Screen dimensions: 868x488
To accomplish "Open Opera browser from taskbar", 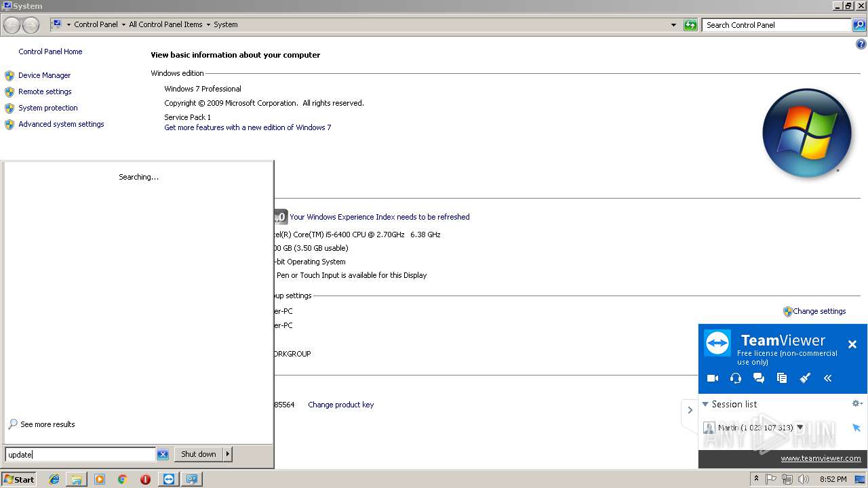I will (x=145, y=479).
